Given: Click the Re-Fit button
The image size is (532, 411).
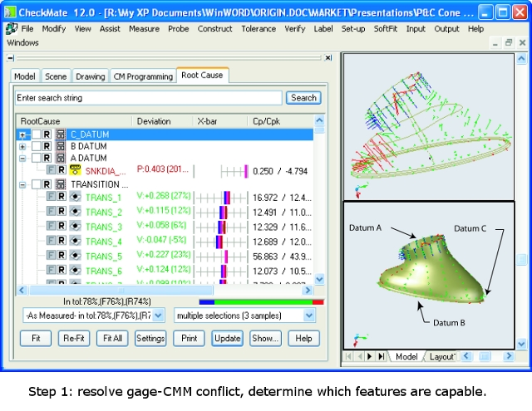Looking at the screenshot, I should coord(74,338).
